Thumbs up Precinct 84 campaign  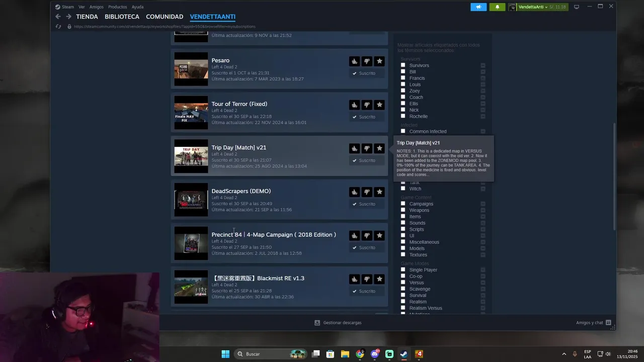click(x=355, y=236)
